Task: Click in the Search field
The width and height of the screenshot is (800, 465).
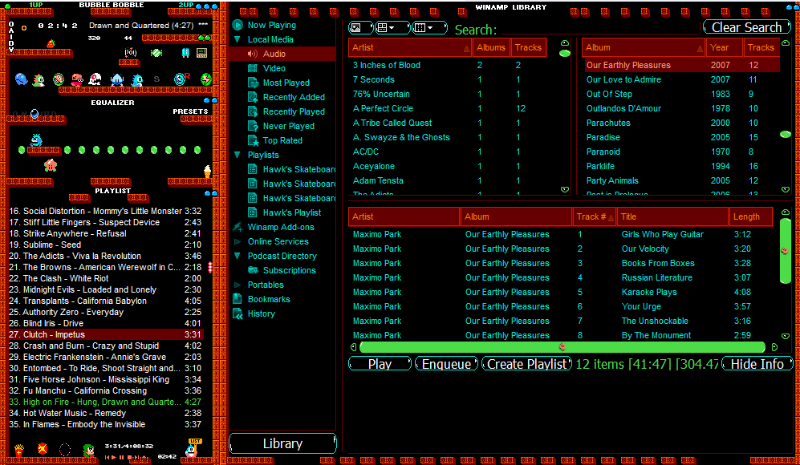Action: [598, 30]
